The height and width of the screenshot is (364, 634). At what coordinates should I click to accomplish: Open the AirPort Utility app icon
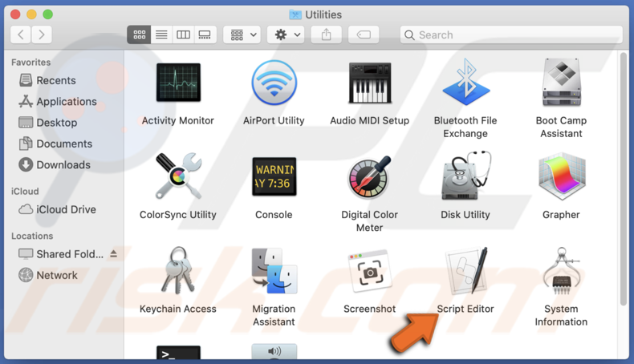[x=274, y=83]
